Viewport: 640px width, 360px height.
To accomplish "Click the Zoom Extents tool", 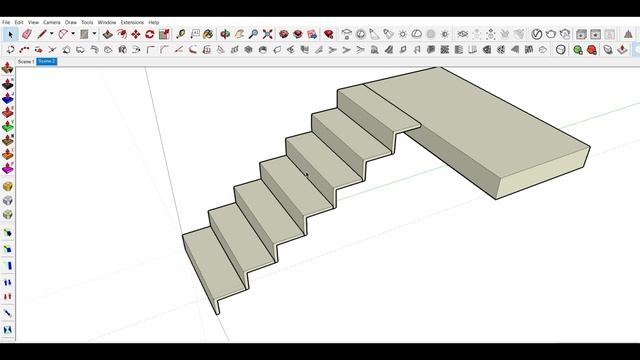I will point(267,34).
